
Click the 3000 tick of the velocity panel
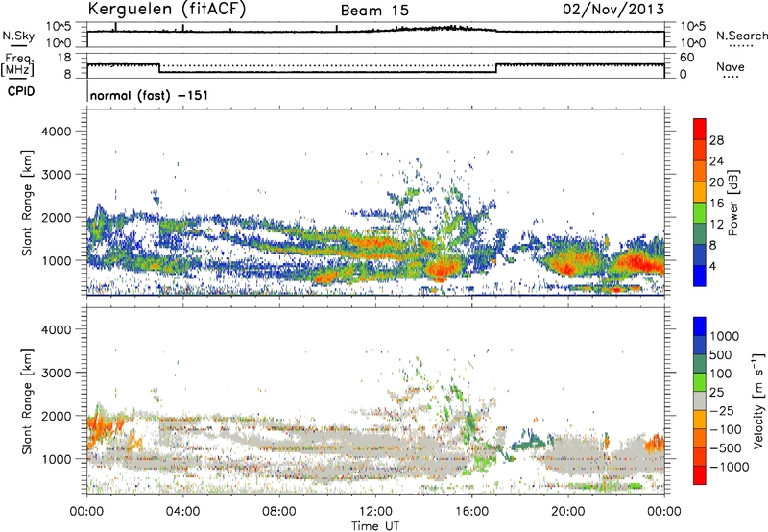(x=57, y=373)
